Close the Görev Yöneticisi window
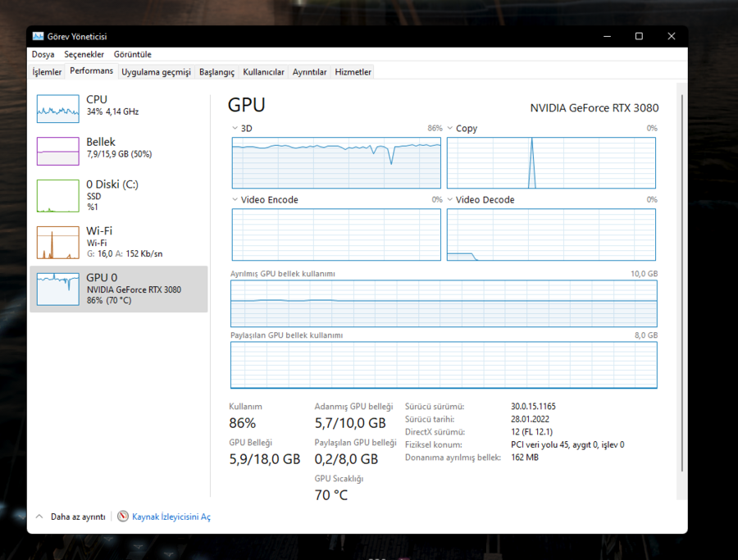Image resolution: width=738 pixels, height=560 pixels. tap(672, 36)
